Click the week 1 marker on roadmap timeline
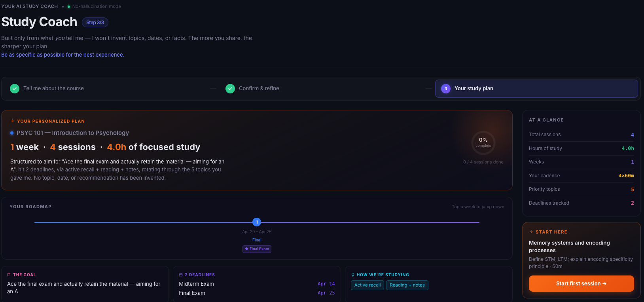This screenshot has height=302, width=644. point(257,222)
